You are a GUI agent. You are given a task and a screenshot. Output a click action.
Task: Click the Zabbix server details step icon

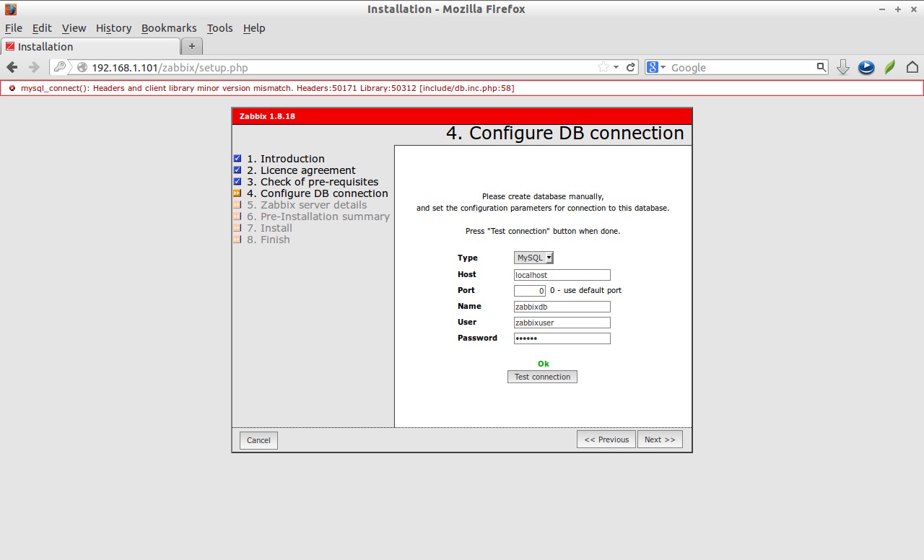237,205
